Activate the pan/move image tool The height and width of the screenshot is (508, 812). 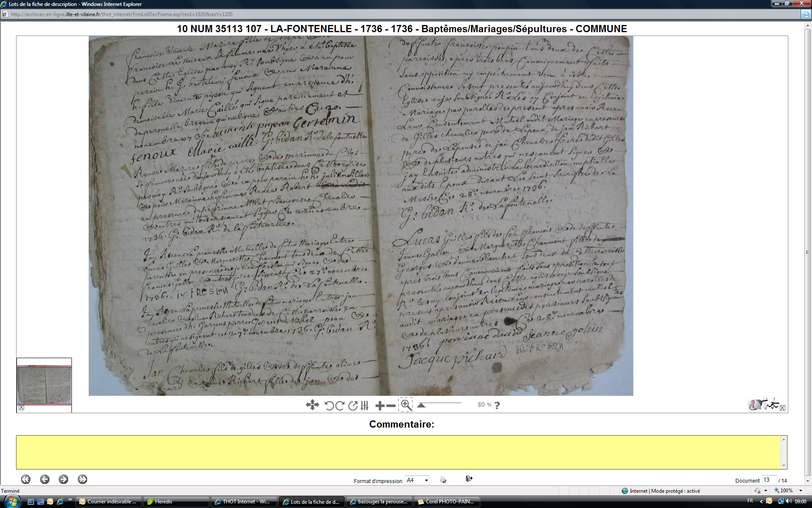click(x=312, y=405)
